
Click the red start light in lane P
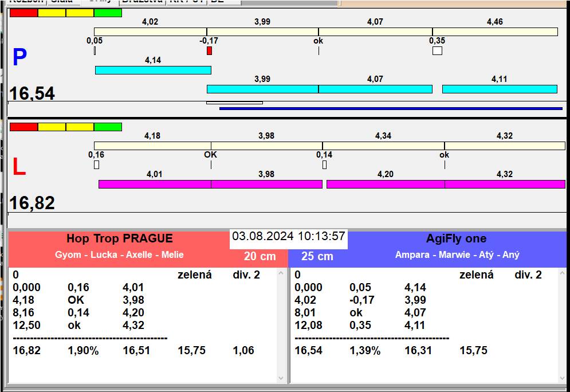23,13
